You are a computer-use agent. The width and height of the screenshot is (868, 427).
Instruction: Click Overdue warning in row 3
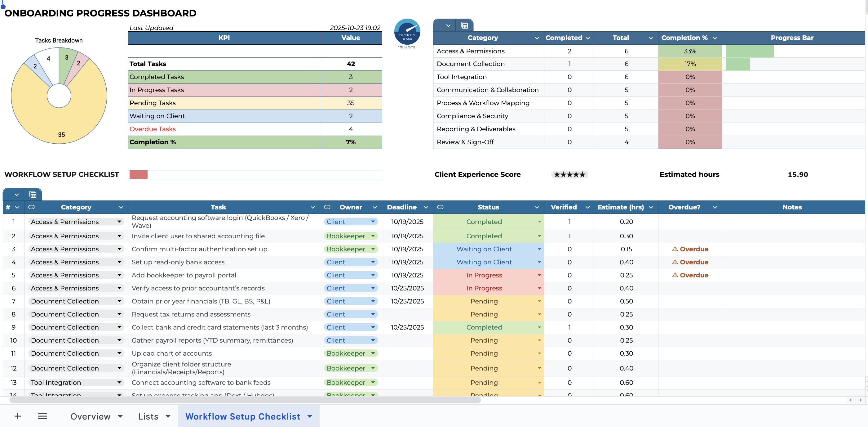[690, 249]
